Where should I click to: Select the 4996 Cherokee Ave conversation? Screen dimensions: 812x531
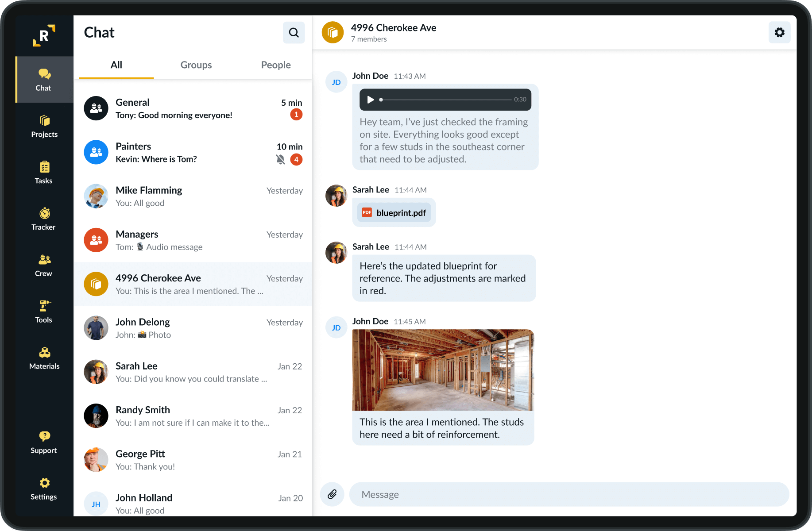tap(193, 284)
